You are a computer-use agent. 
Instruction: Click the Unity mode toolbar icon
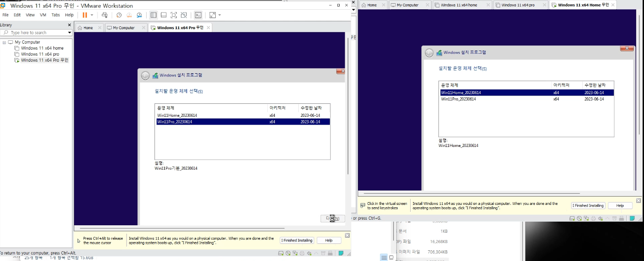184,15
